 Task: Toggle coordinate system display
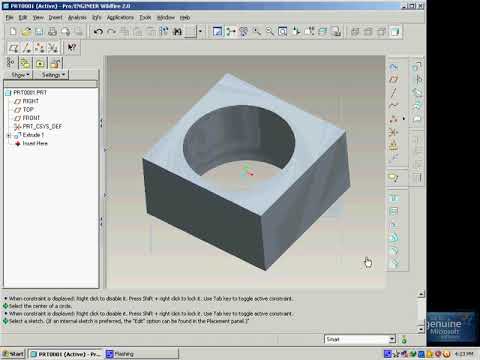coord(53,47)
